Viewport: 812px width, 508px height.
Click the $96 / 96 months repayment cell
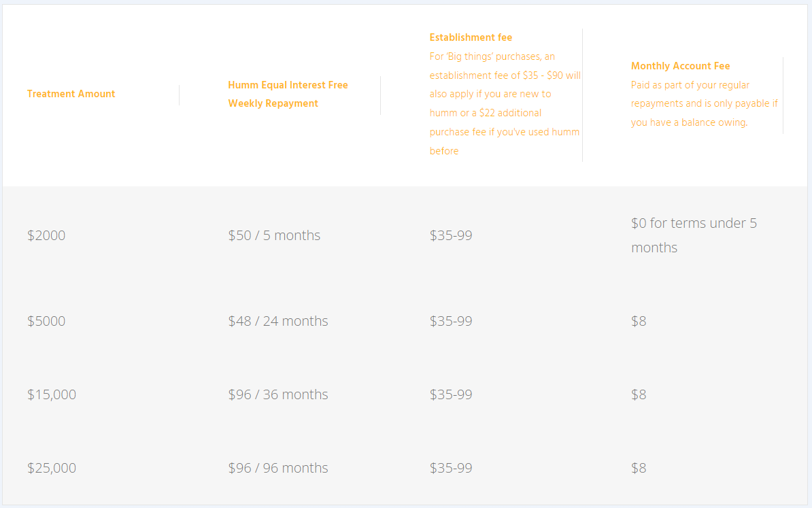tap(278, 468)
